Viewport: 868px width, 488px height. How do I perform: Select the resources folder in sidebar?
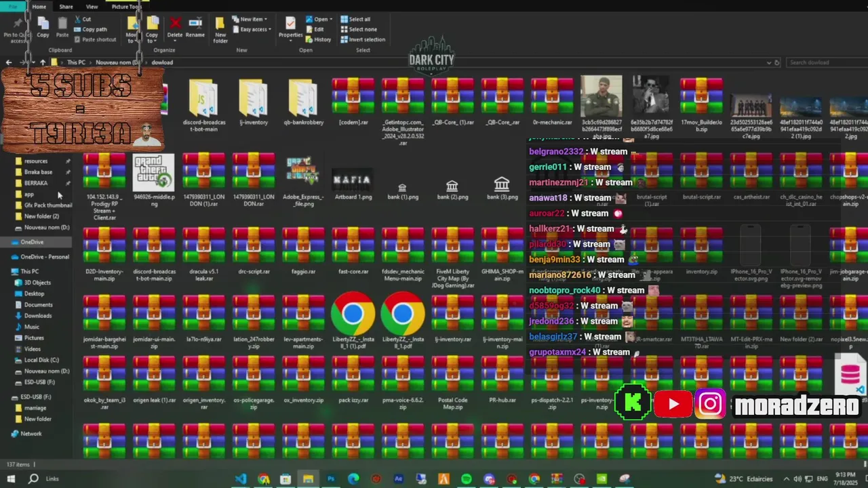[36, 161]
